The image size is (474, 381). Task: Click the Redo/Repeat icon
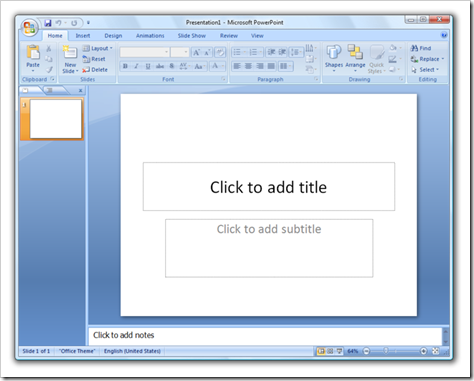(74, 23)
